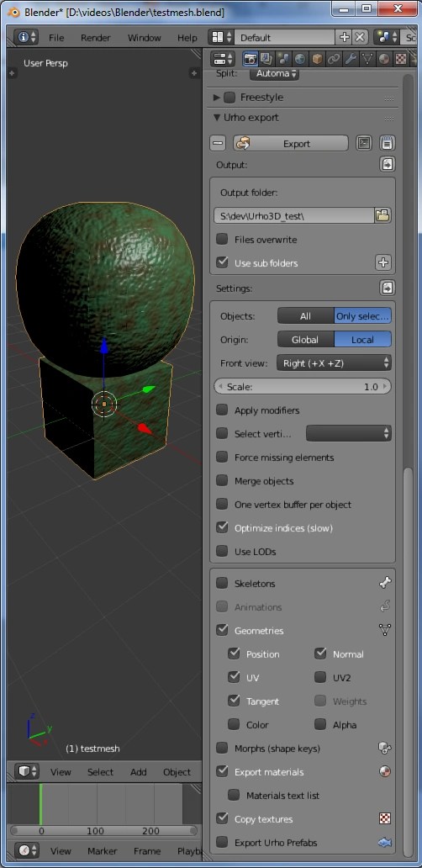Delete the Default screen layout

pyautogui.click(x=360, y=37)
